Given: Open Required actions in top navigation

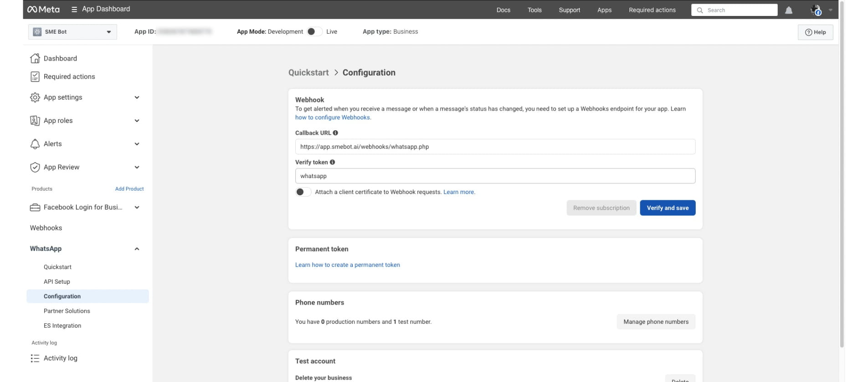Looking at the screenshot, I should pos(652,10).
